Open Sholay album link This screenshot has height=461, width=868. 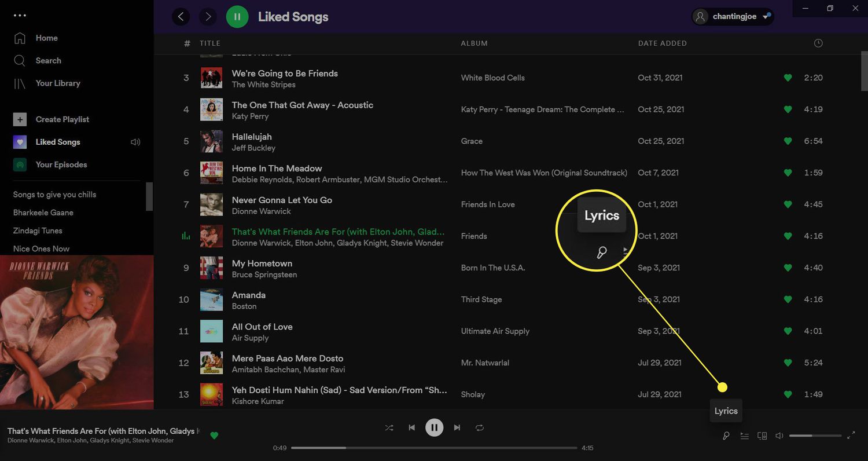pyautogui.click(x=473, y=394)
